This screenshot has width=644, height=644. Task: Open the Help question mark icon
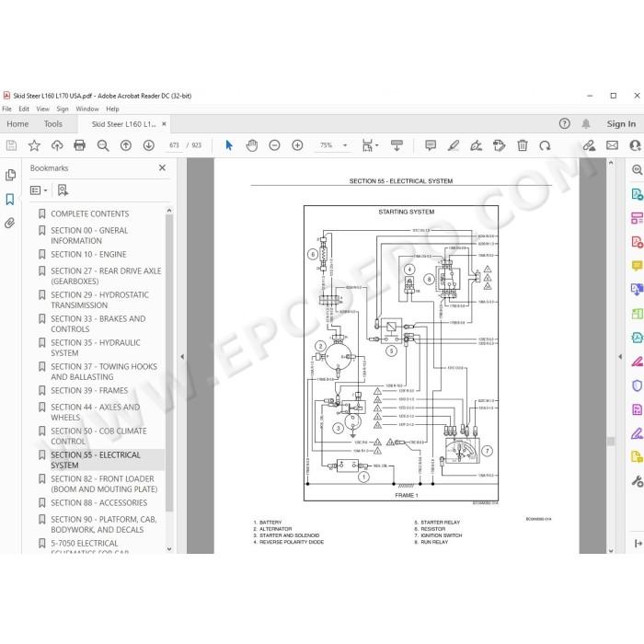[565, 123]
